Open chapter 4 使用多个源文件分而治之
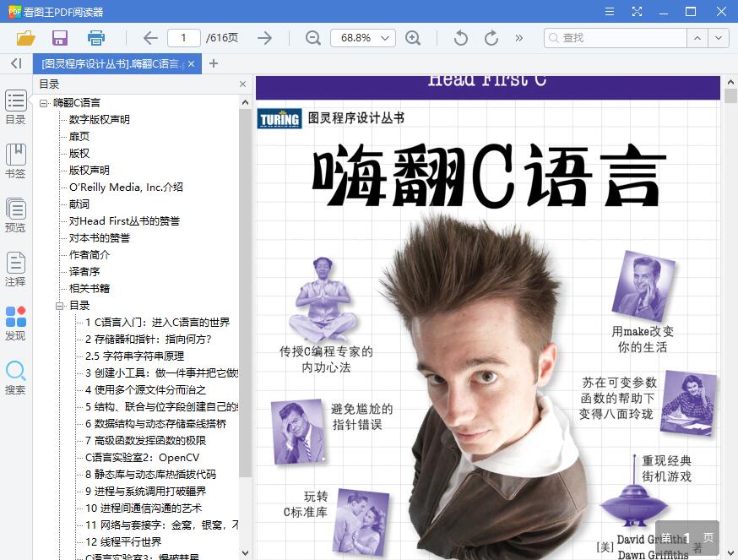Screen dimensions: 738x560 click(145, 390)
